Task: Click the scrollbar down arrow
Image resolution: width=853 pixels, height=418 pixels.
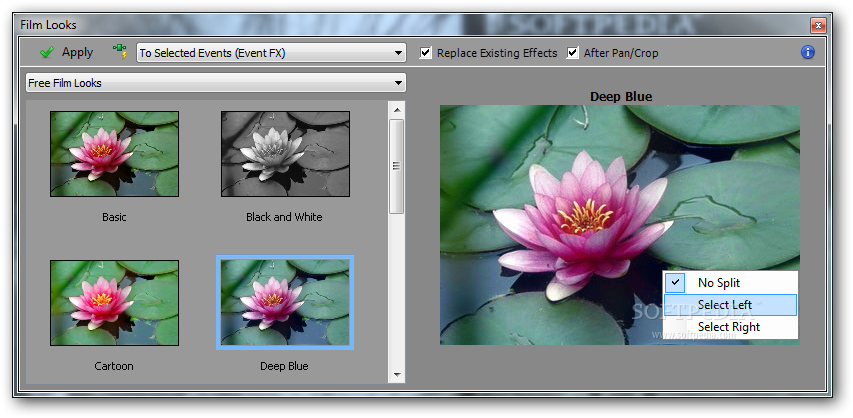Action: [x=397, y=374]
